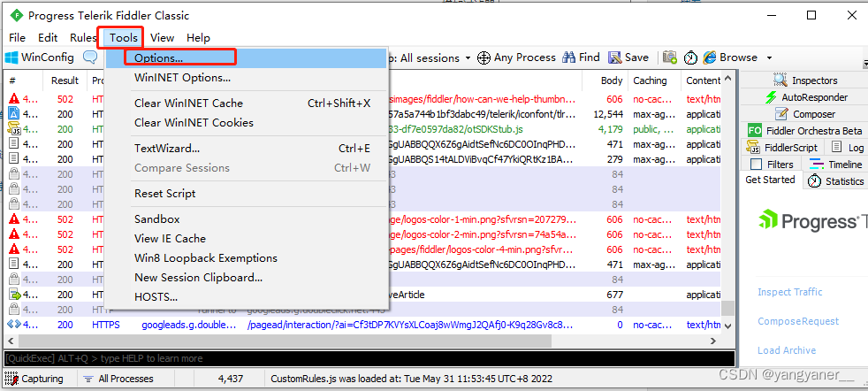Open WinConfig from the toolbar
Viewport: 868px width, 391px height.
pos(39,57)
